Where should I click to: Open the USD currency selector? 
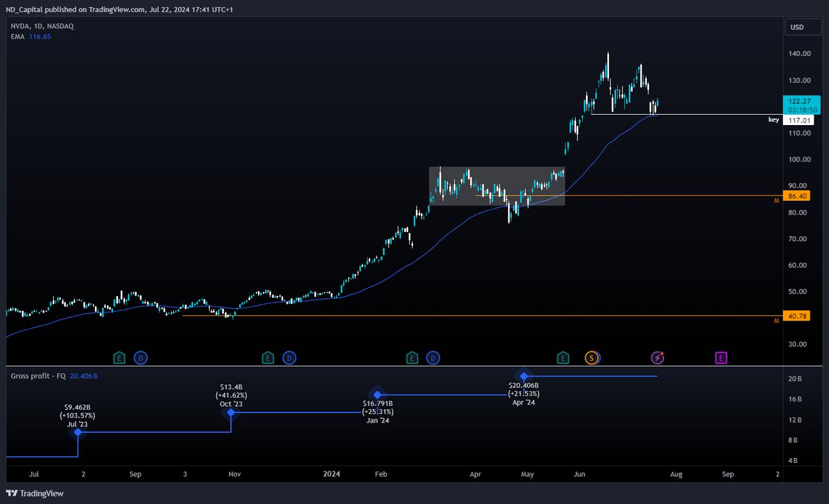tap(803, 27)
